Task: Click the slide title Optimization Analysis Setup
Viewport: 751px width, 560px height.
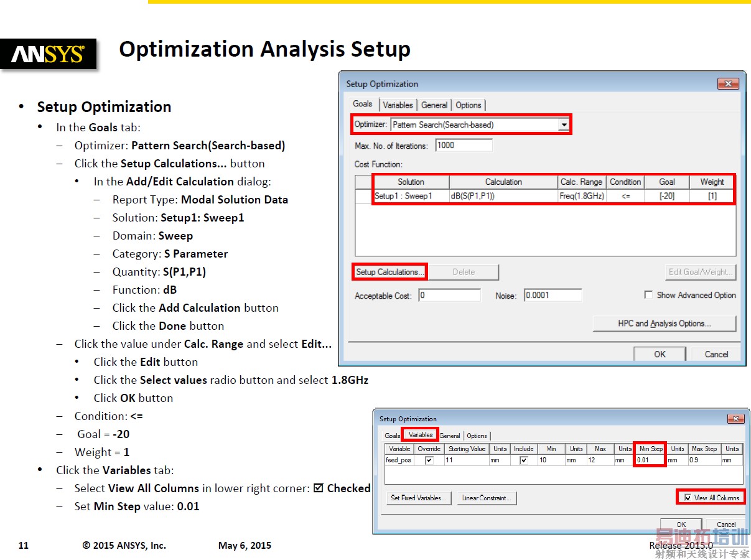Action: pos(264,49)
